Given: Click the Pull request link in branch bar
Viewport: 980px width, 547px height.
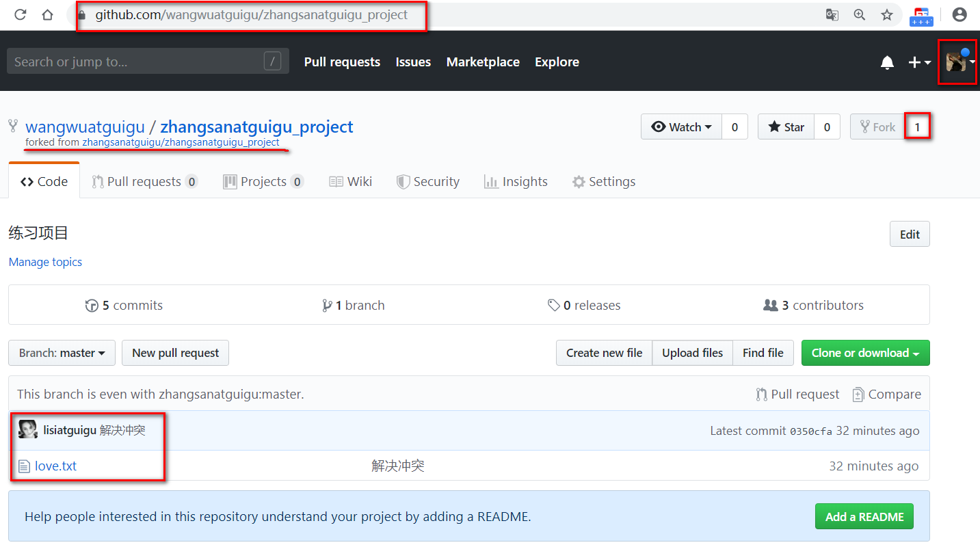Looking at the screenshot, I should (797, 395).
